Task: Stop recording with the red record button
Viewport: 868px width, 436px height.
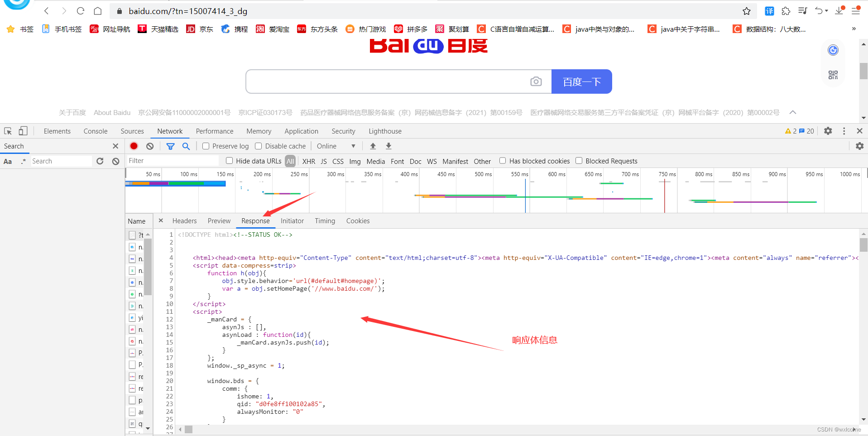Action: (134, 146)
